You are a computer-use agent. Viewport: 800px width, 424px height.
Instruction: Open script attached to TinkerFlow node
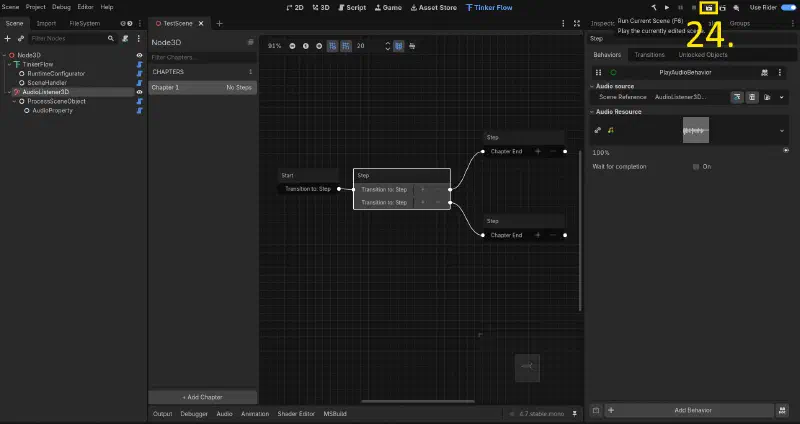[139, 64]
